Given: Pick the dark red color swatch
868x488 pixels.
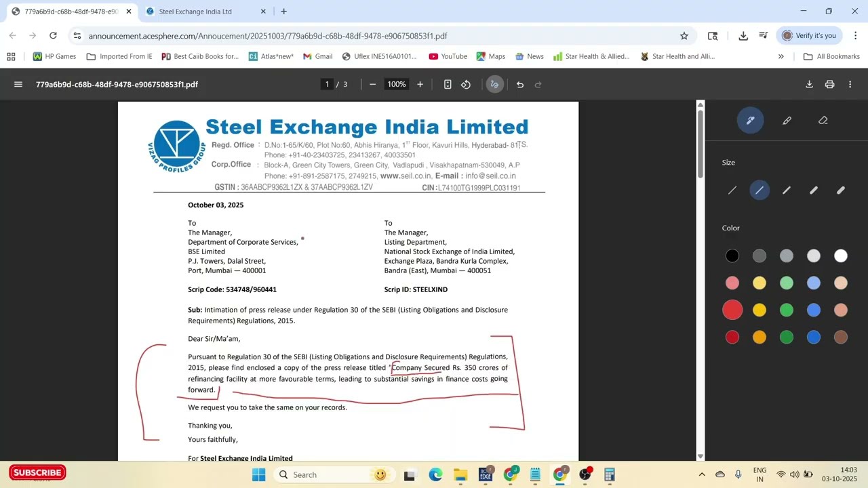Looking at the screenshot, I should tap(732, 337).
